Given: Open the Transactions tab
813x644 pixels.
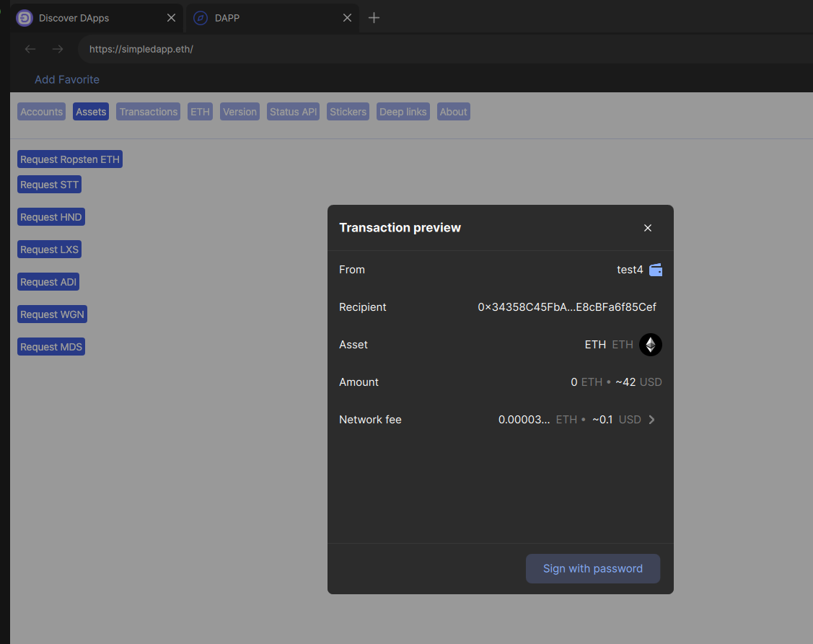Looking at the screenshot, I should 149,112.
